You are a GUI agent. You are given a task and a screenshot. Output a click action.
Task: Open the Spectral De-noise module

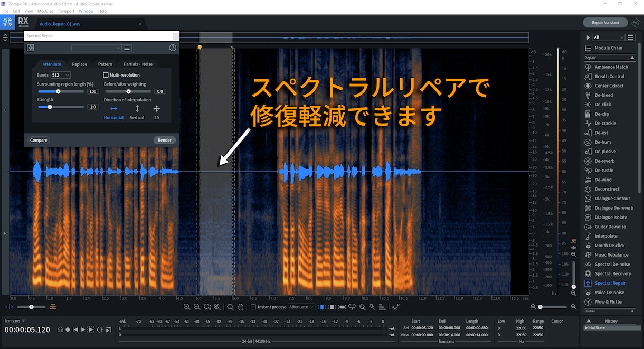click(x=610, y=264)
